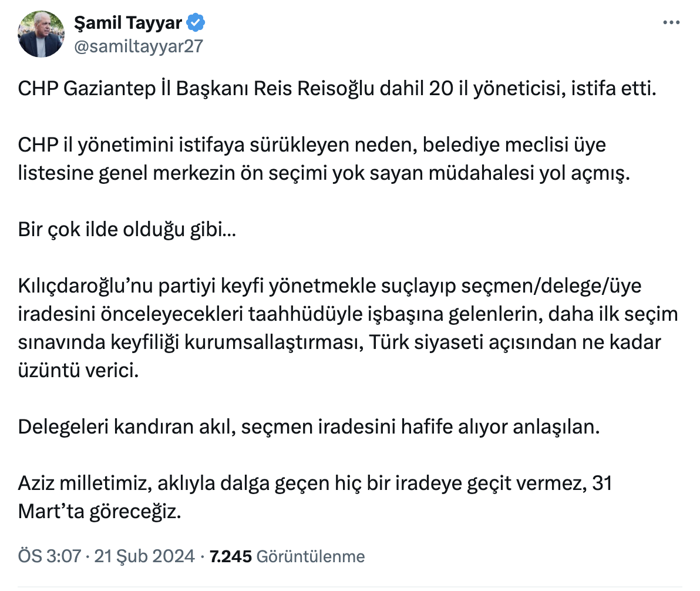700x591 pixels.
Task: Open Şamil Tayyar's profile picture
Action: click(41, 34)
